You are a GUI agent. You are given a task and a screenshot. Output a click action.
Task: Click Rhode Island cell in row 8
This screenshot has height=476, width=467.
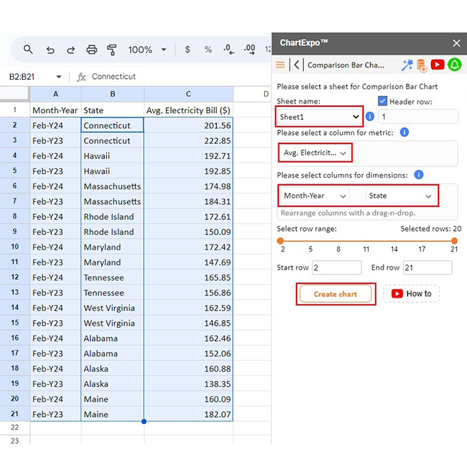tap(113, 216)
